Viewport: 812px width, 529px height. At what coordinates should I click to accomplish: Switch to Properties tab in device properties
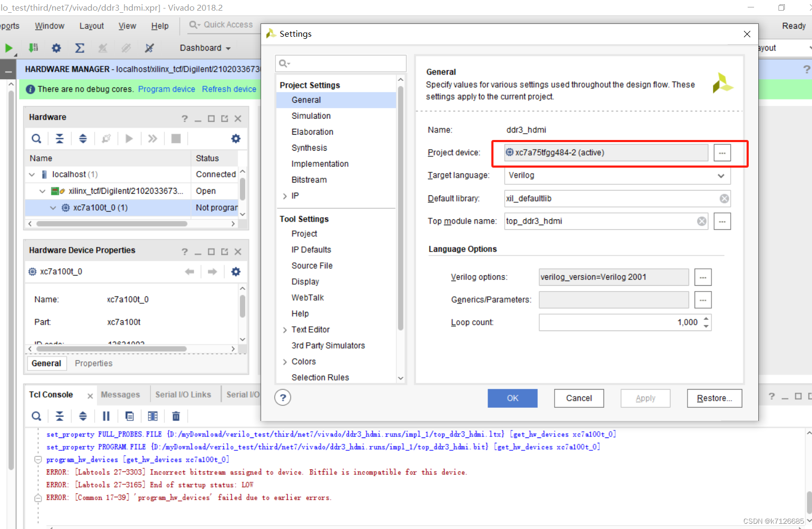click(x=94, y=363)
